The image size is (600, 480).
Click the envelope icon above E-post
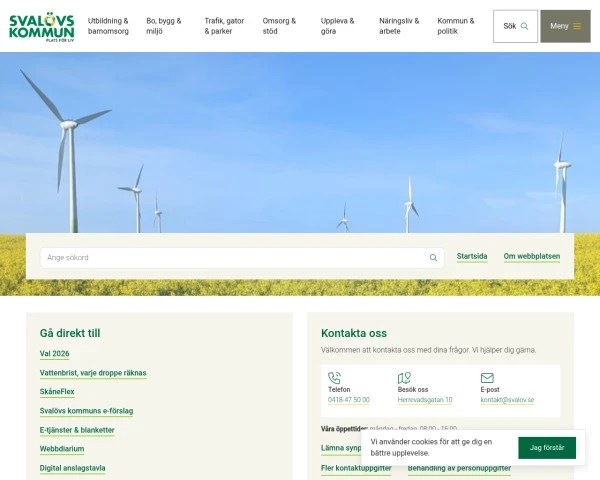[x=487, y=378]
